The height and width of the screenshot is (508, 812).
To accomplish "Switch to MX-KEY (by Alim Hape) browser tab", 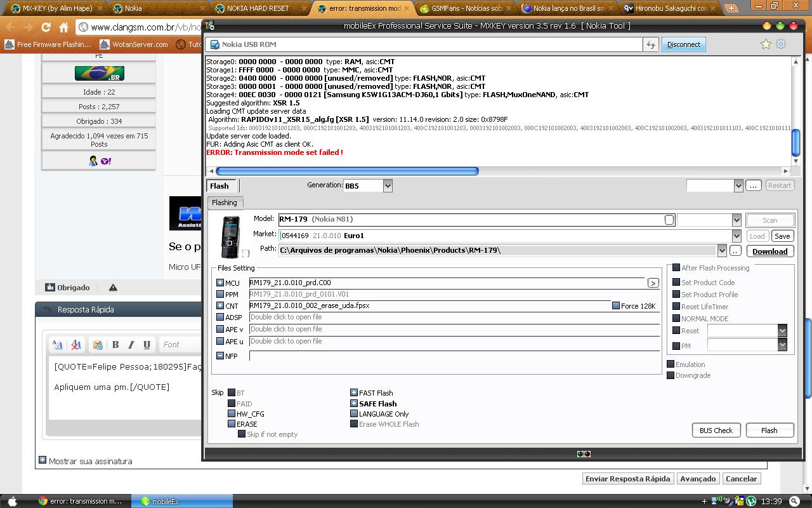I will tap(51, 8).
